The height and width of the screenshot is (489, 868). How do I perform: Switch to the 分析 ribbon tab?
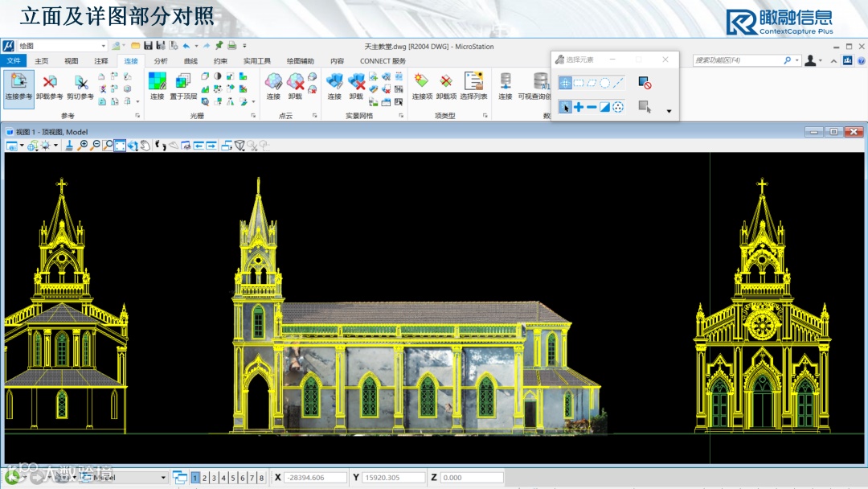pos(161,61)
